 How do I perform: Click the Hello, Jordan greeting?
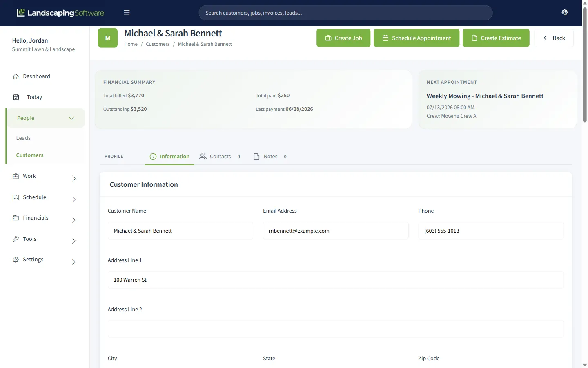(30, 40)
